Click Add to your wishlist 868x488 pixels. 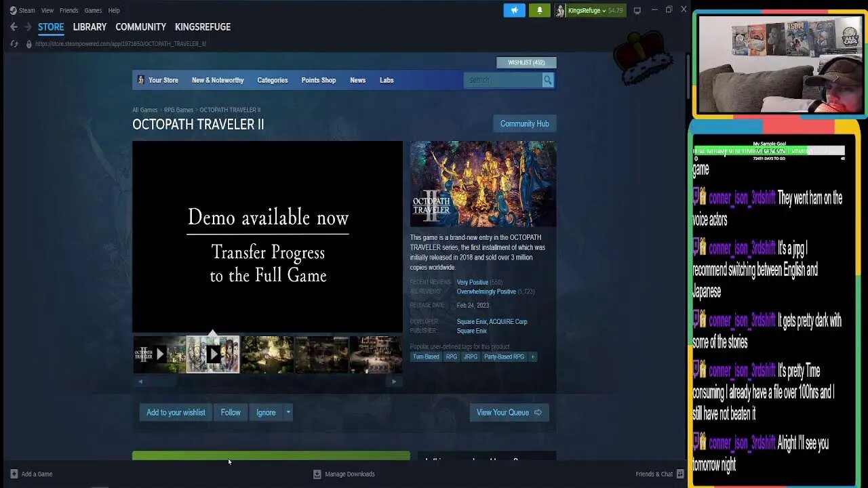[176, 412]
